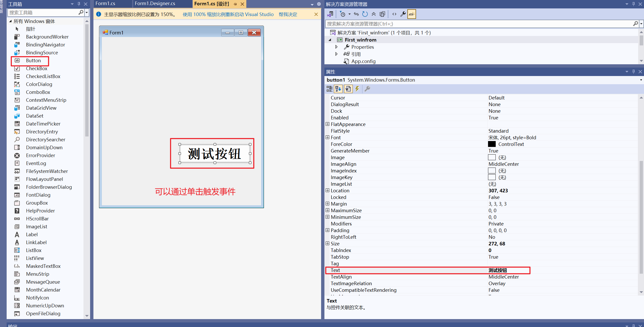Toggle the Preview Selected Items button

[411, 14]
